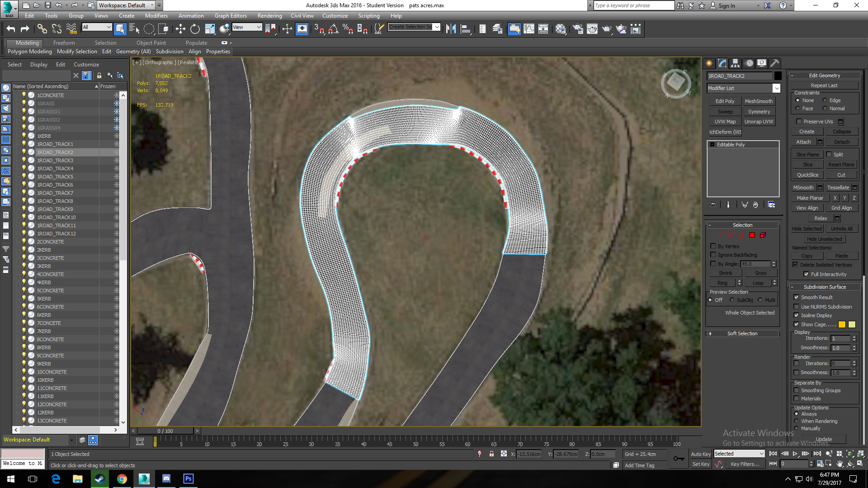Click the Attach button
The image size is (868, 488).
coord(803,142)
